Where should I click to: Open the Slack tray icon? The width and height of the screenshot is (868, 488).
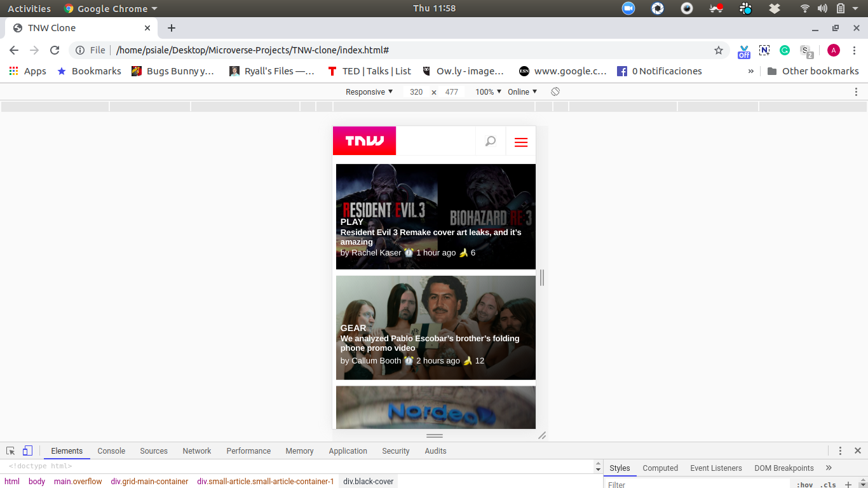[746, 8]
